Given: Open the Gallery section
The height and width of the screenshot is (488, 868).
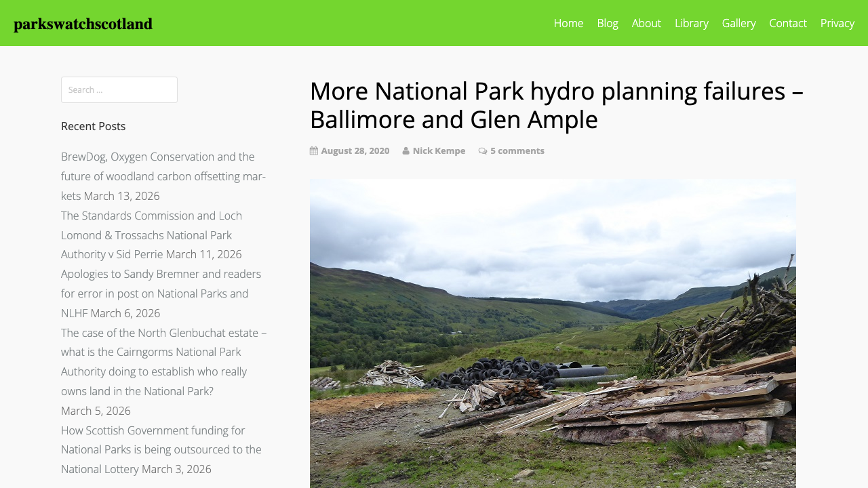Looking at the screenshot, I should click(x=738, y=22).
